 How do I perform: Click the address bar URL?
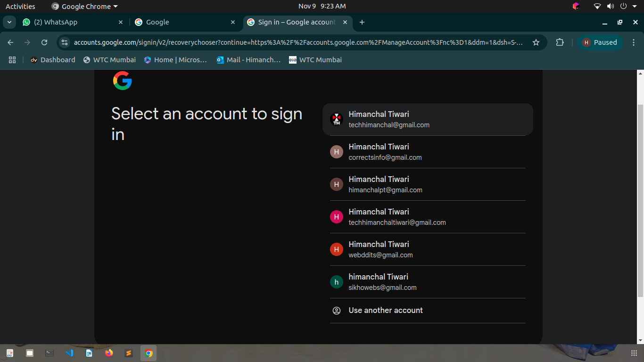pos(298,42)
